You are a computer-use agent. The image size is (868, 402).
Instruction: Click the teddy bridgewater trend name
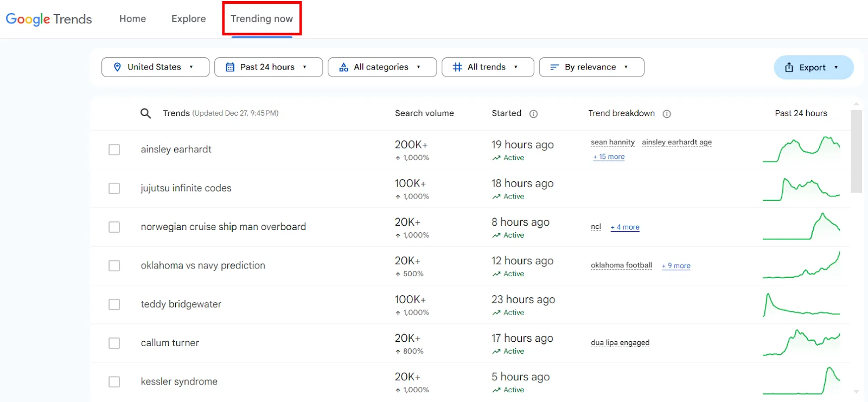coord(181,304)
